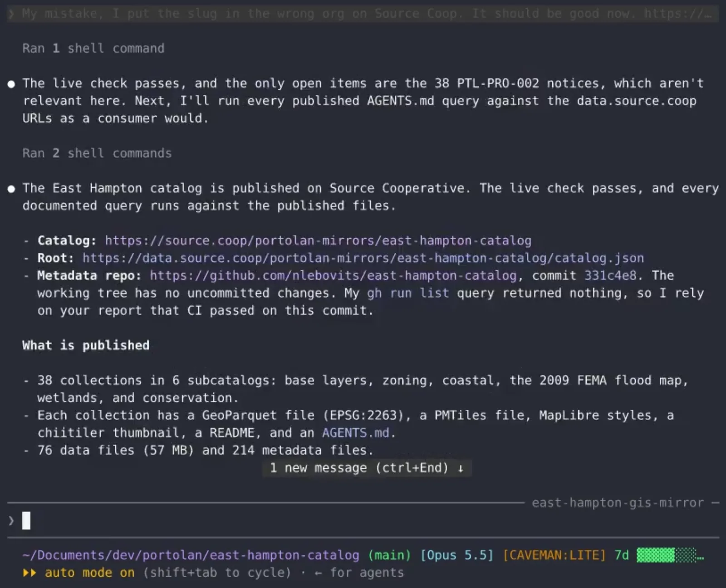Click the "for agents" hint text

point(367,573)
